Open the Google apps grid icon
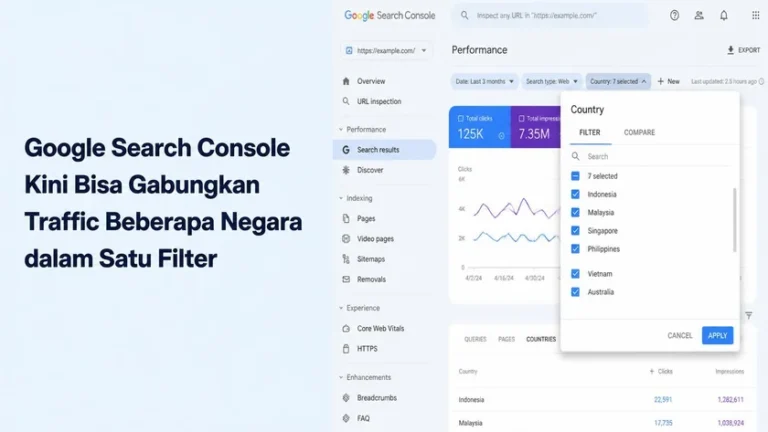The width and height of the screenshot is (768, 432). pos(755,16)
